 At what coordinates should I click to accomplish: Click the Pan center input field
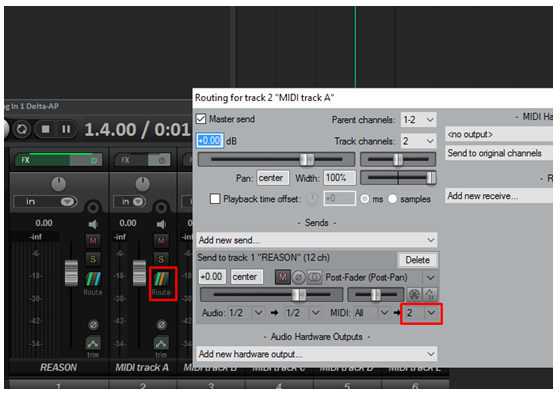272,178
